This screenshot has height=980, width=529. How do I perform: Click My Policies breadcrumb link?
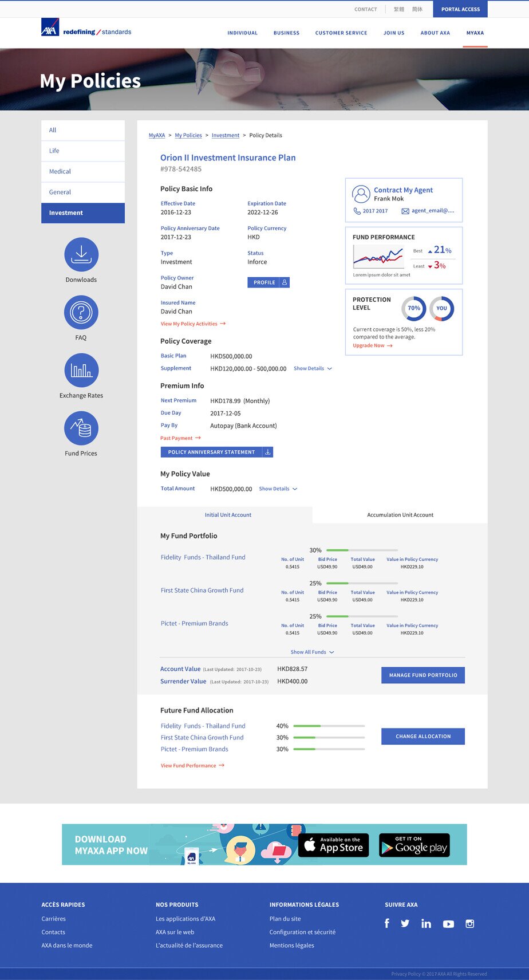pyautogui.click(x=188, y=135)
